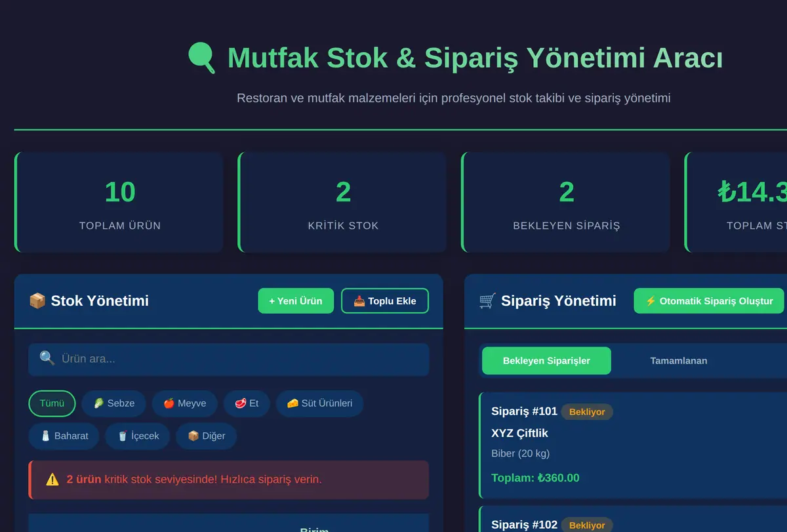
Task: Click the Mutfak Stok & Sipariş Yönetimi Aracı title
Action: click(x=475, y=58)
